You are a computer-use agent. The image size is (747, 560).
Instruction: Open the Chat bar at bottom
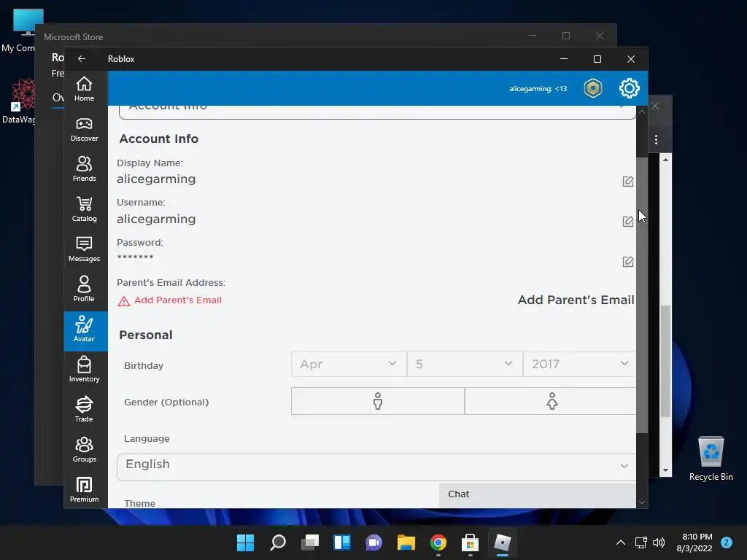538,494
